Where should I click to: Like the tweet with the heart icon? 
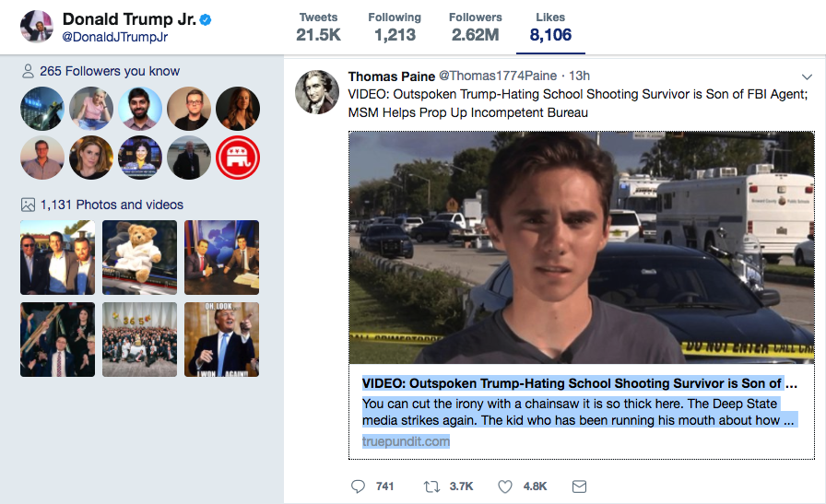pyautogui.click(x=504, y=486)
